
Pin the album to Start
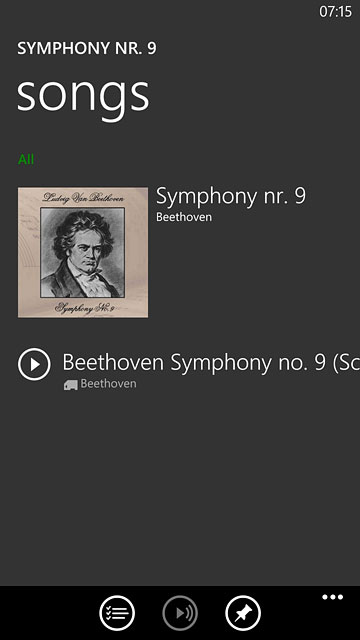[x=243, y=613]
